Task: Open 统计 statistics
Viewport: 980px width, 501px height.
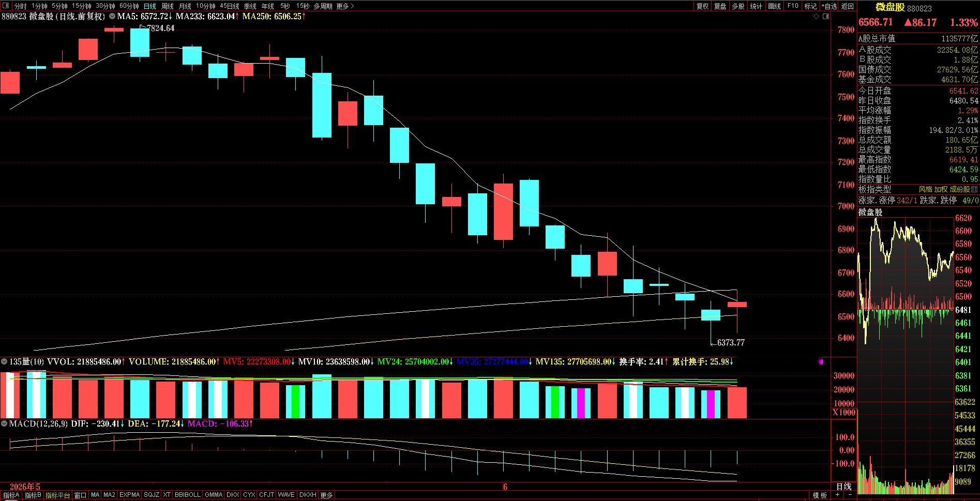Action: [756, 6]
